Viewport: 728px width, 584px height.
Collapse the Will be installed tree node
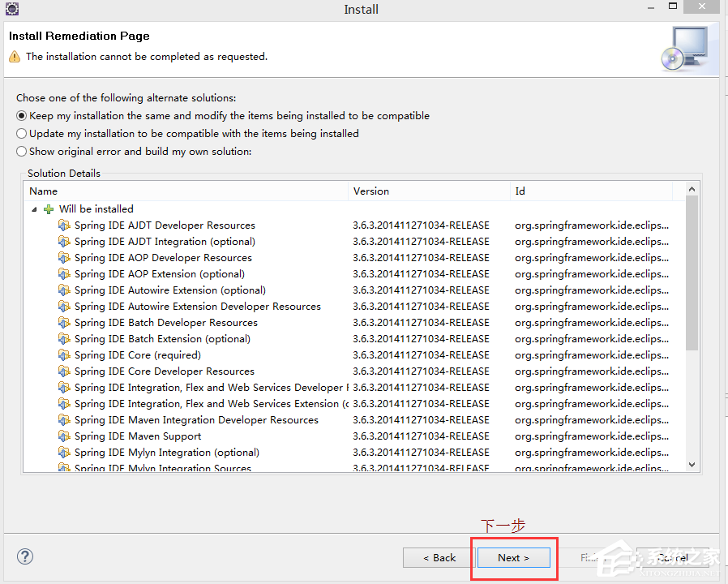click(x=34, y=208)
